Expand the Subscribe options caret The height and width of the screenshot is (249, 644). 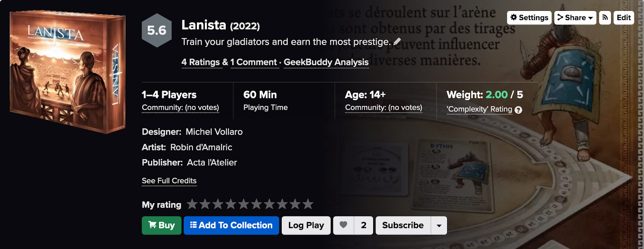[439, 226]
